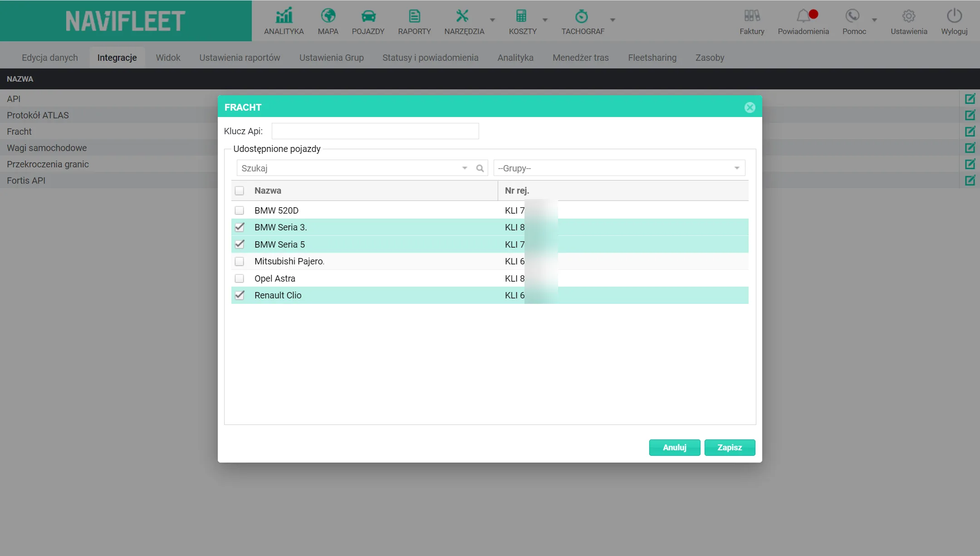980x556 pixels.
Task: Expand the Narzędzia dropdown arrow
Action: [x=492, y=20]
